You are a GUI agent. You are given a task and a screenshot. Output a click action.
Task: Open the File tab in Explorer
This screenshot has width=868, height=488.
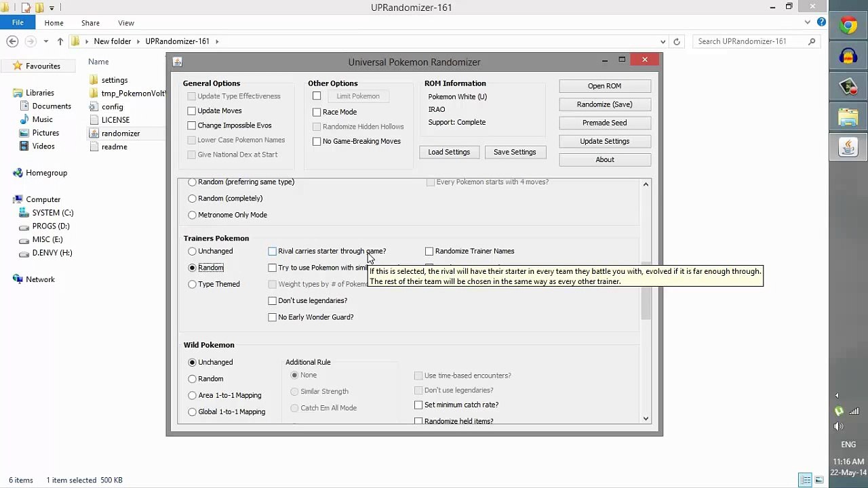coord(18,22)
